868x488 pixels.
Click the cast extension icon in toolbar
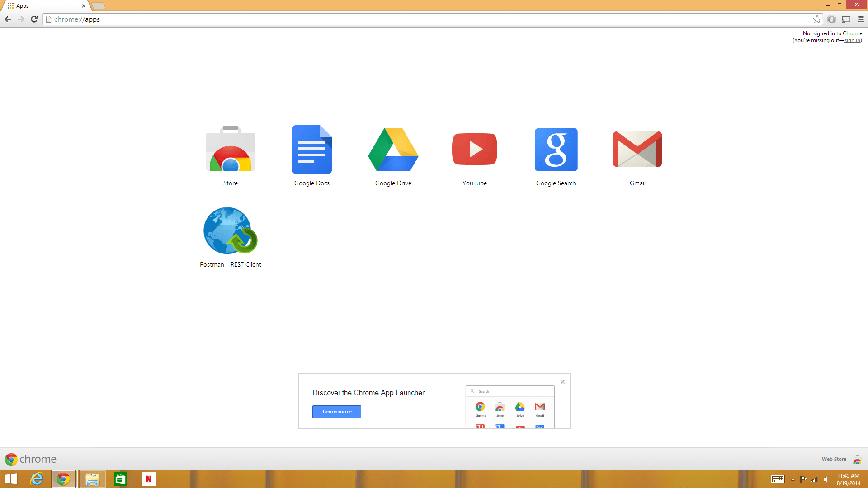(846, 19)
